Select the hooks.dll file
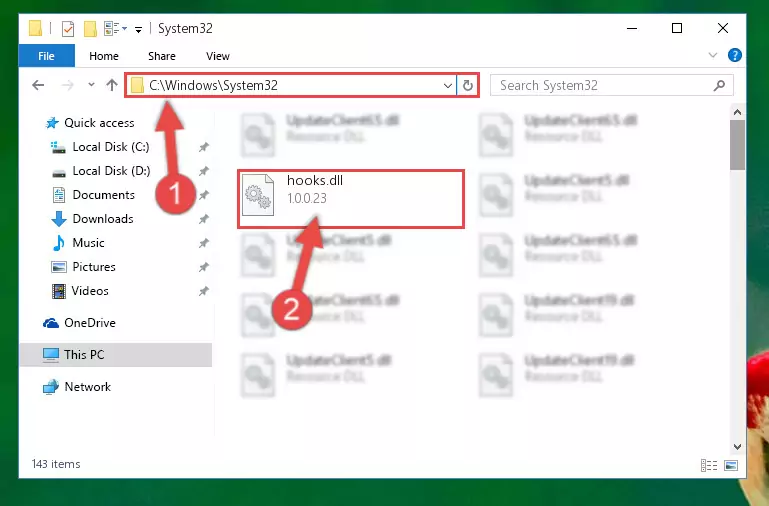Image resolution: width=769 pixels, height=506 pixels. (x=351, y=199)
